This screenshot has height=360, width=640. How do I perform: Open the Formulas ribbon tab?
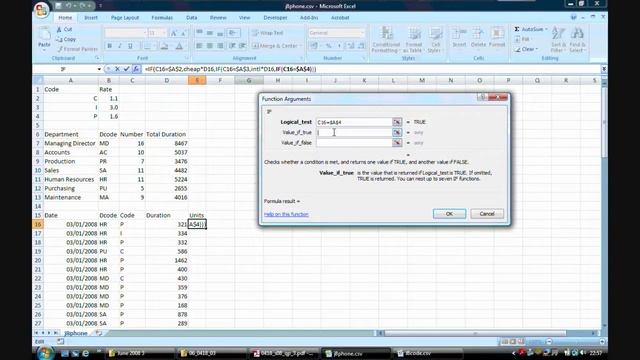tap(162, 18)
